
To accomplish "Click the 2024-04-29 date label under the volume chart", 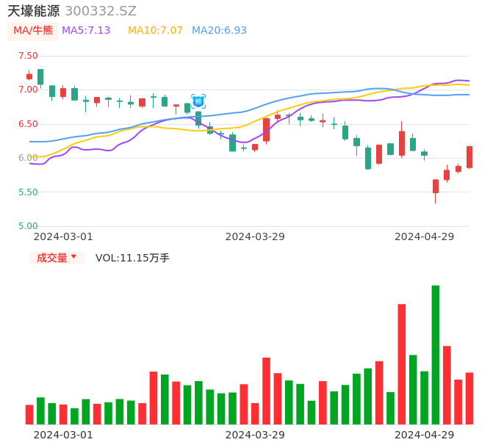I will coord(425,435).
